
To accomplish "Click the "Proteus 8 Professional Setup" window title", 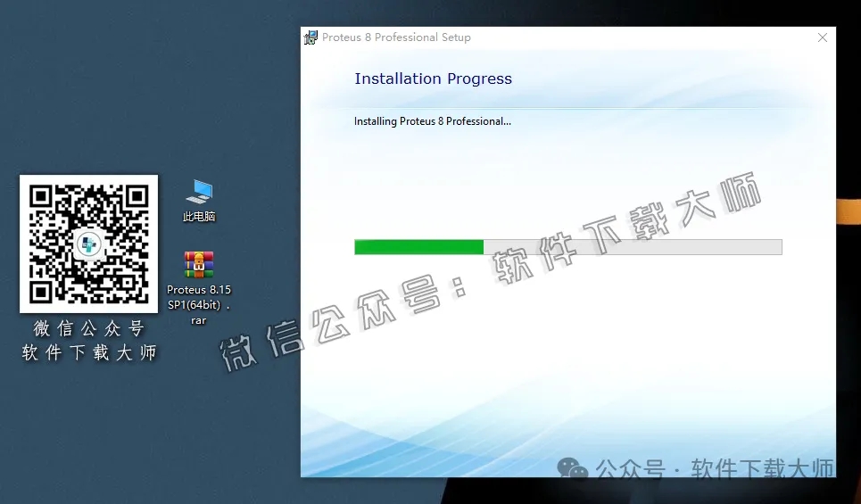I will coord(396,37).
